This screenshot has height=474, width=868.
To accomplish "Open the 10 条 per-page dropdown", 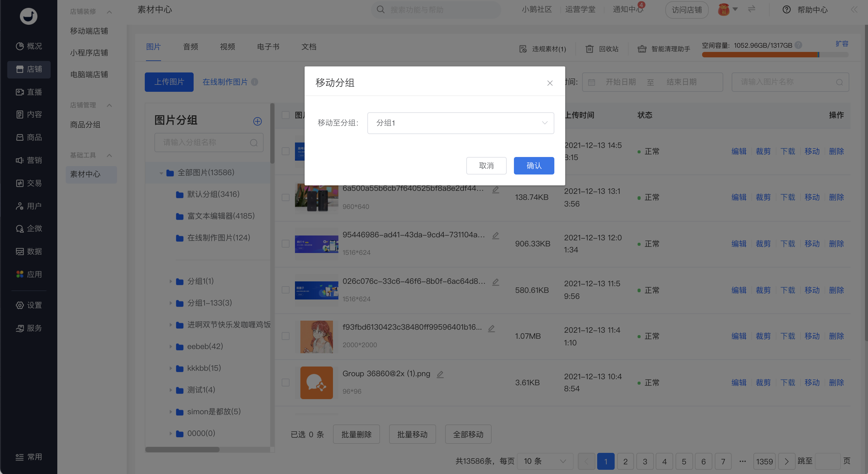I will [545, 461].
